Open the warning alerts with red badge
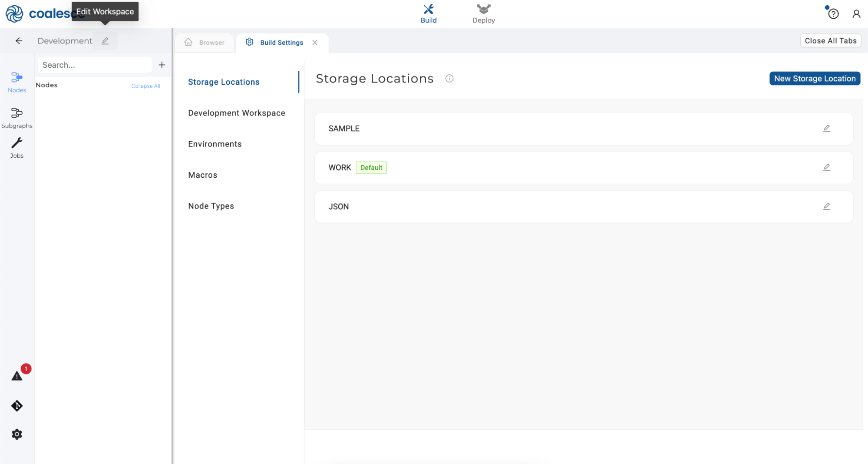The height and width of the screenshot is (464, 868). tap(17, 375)
